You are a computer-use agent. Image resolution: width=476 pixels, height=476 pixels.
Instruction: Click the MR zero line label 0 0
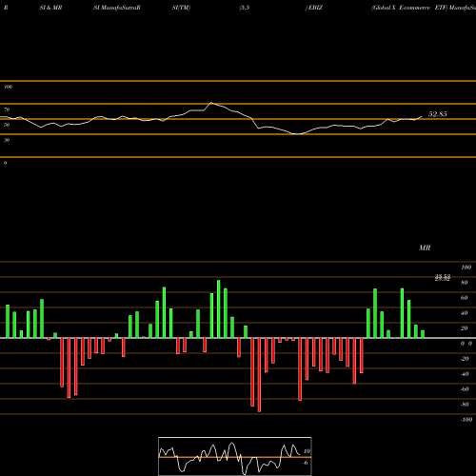[x=466, y=344]
